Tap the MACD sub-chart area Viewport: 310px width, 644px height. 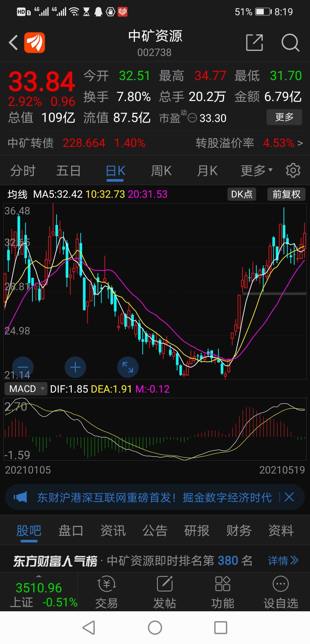(155, 429)
